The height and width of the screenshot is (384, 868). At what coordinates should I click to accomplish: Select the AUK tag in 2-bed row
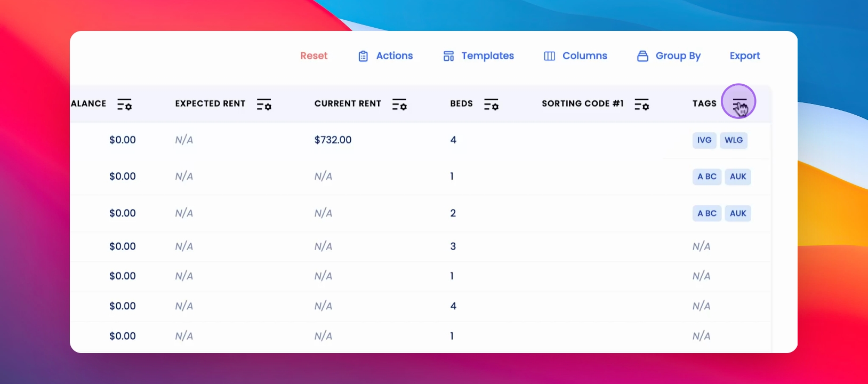[x=738, y=213]
